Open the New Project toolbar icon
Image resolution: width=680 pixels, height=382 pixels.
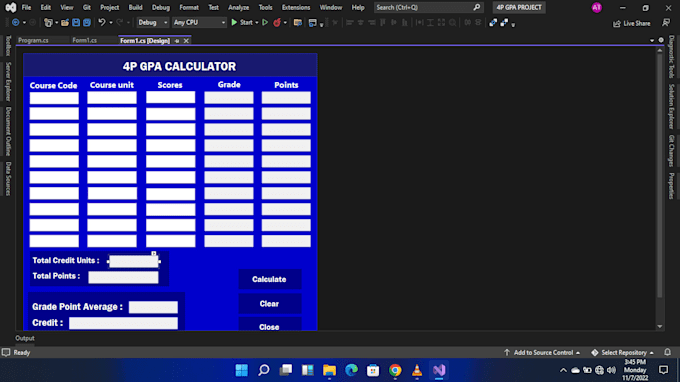click(48, 23)
